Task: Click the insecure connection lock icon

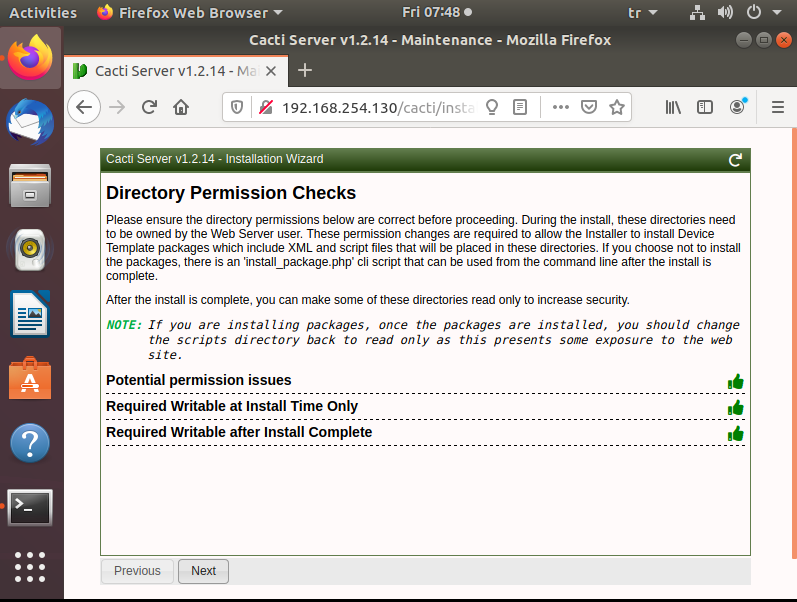Action: tap(266, 107)
